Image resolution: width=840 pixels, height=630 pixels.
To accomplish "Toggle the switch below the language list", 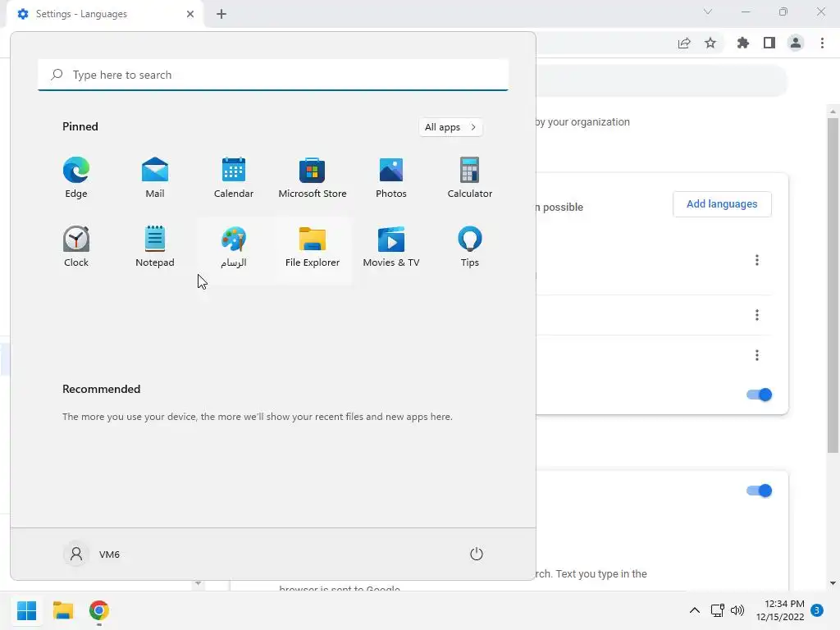I will 759,395.
